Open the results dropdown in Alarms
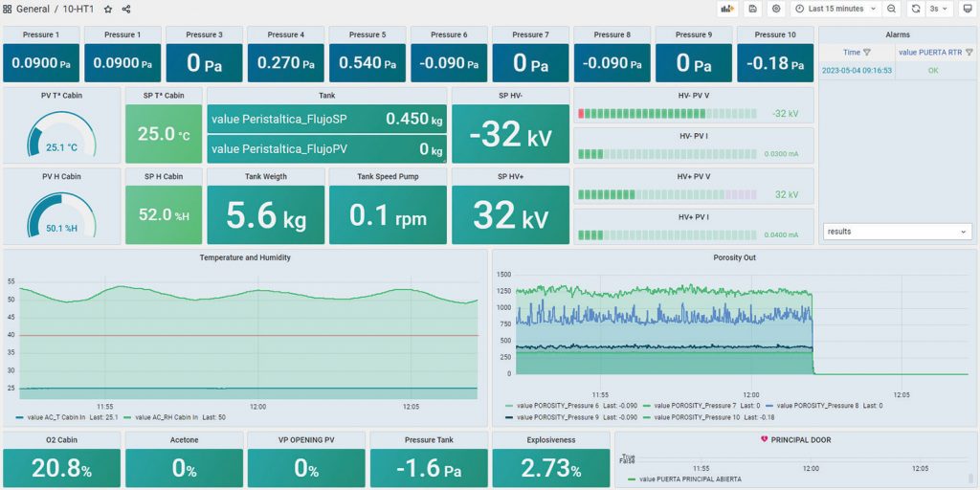Viewport: 980px width, 490px height. pos(897,232)
